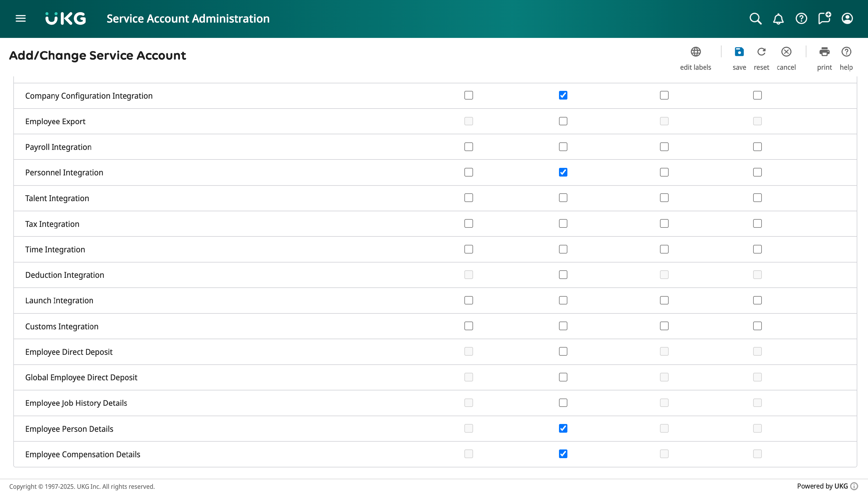Viewport: 868px width, 492px height.
Task: Open the notifications bell
Action: click(x=778, y=19)
